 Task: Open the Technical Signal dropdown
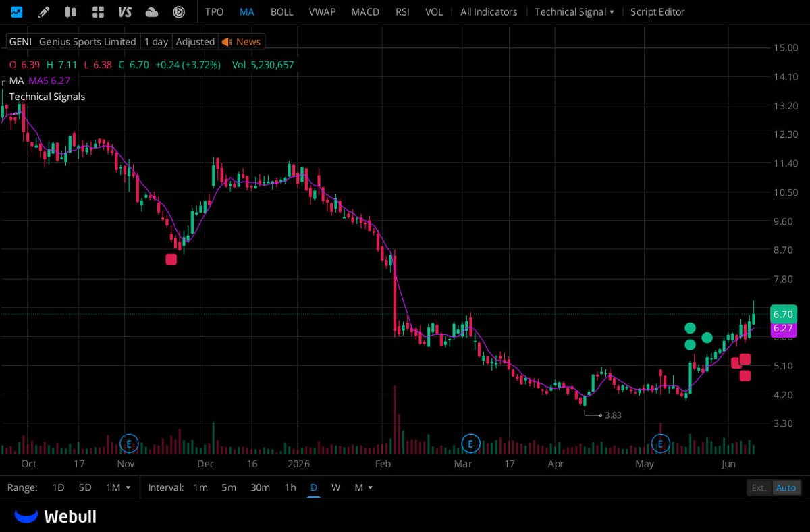click(574, 11)
